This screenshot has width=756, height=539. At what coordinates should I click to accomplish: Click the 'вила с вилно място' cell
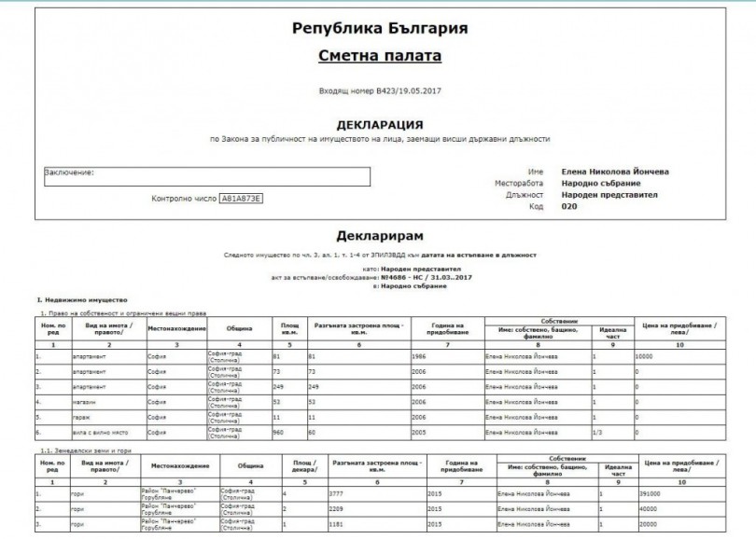[x=109, y=433]
